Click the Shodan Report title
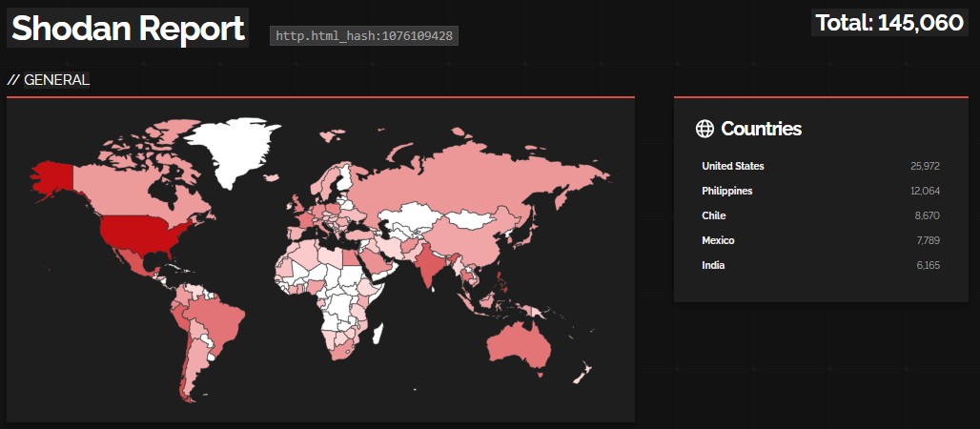 [128, 29]
